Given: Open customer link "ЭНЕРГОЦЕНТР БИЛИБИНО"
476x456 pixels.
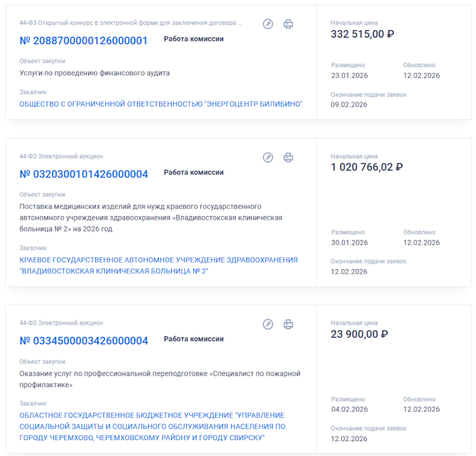Looking at the screenshot, I should [x=161, y=104].
